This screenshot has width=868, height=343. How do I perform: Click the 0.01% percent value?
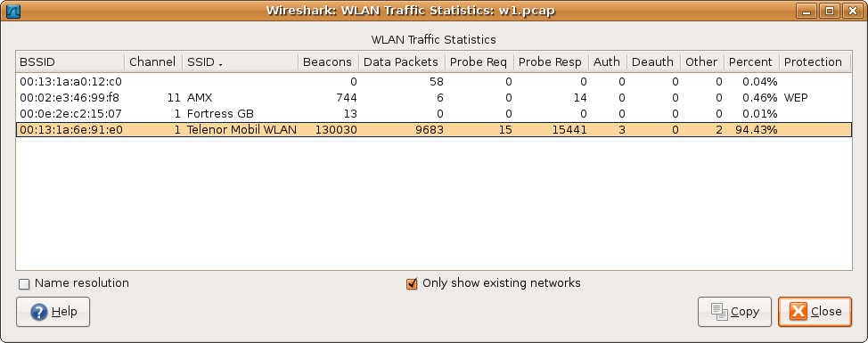click(x=760, y=114)
